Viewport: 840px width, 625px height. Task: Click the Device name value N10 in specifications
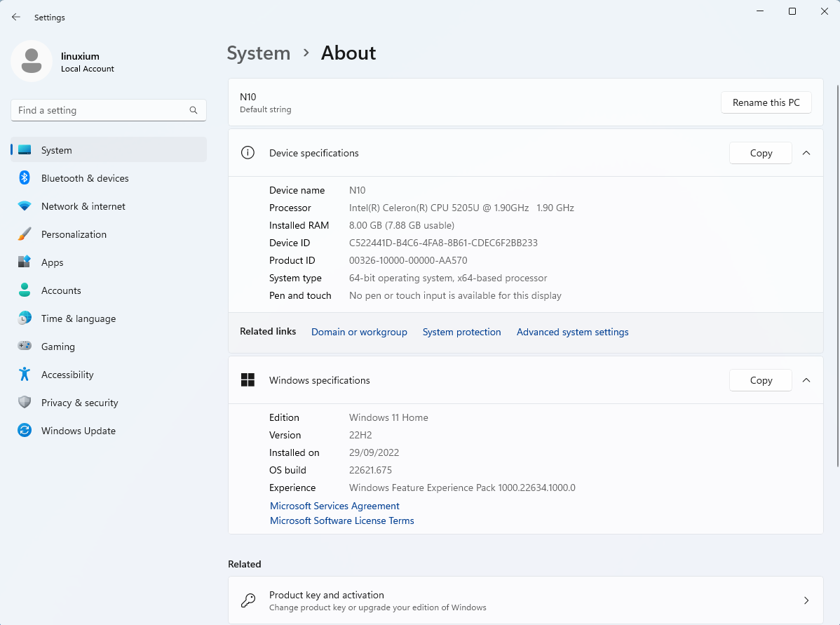tap(358, 190)
